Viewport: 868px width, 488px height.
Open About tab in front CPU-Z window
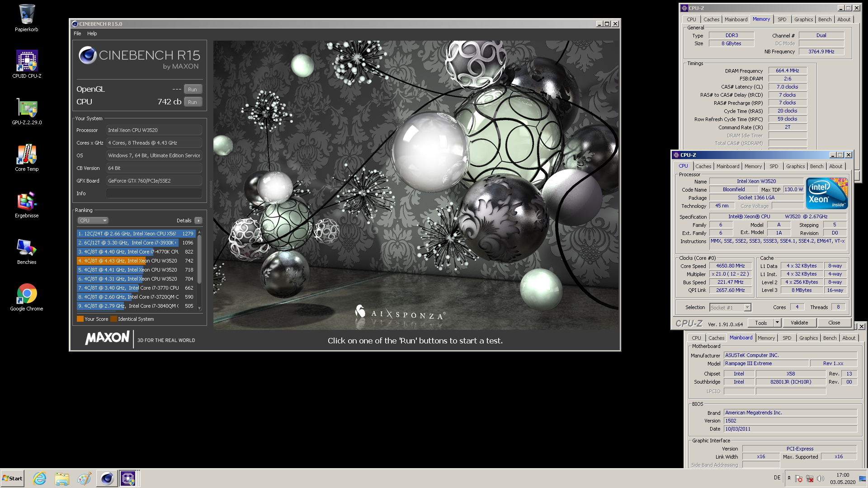[835, 166]
